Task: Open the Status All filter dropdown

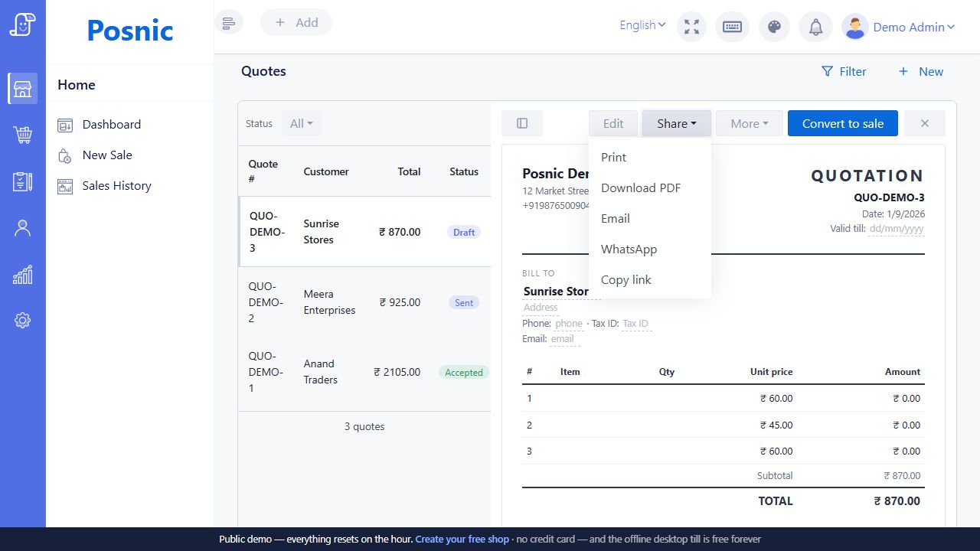Action: [302, 123]
